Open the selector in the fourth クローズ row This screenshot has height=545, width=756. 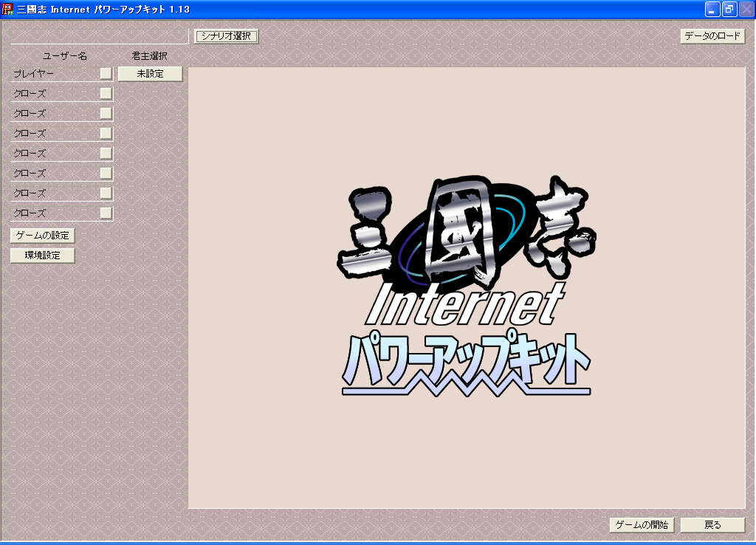(106, 154)
